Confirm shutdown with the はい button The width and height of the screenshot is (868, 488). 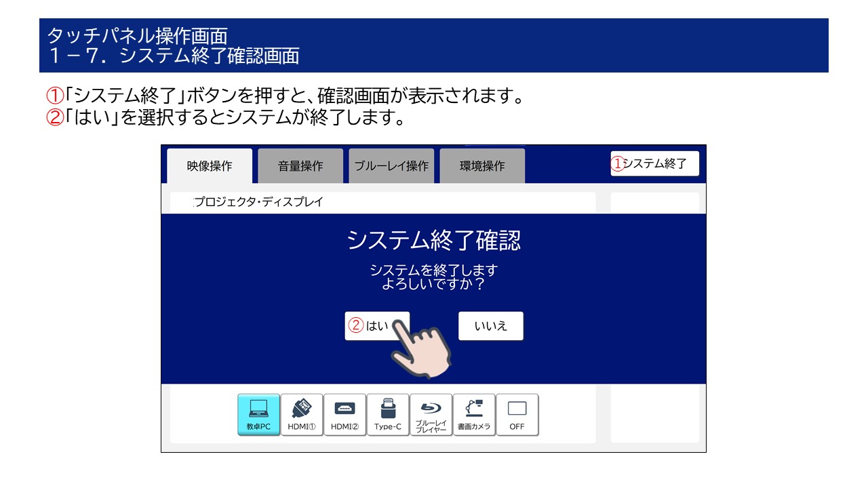click(377, 326)
